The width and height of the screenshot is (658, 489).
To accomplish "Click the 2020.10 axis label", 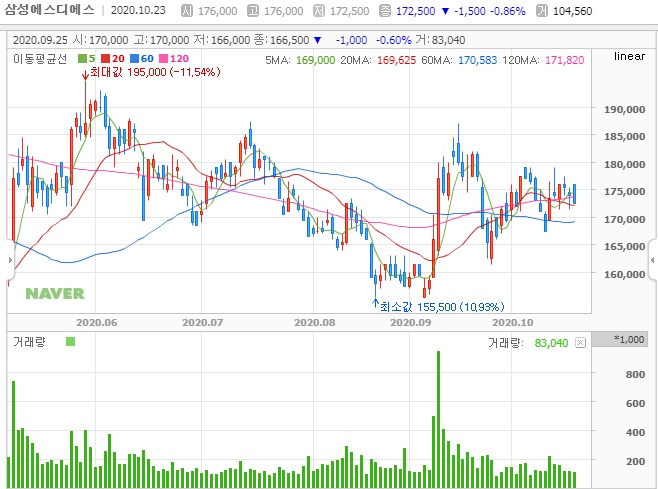I will pyautogui.click(x=513, y=323).
